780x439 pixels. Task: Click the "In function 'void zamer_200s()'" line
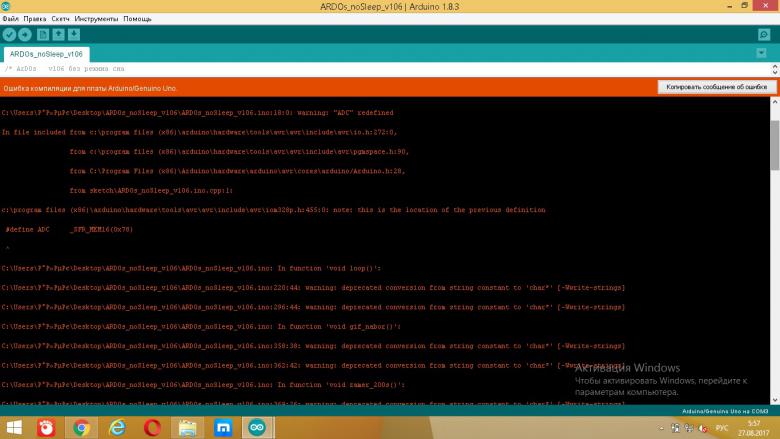click(x=203, y=385)
